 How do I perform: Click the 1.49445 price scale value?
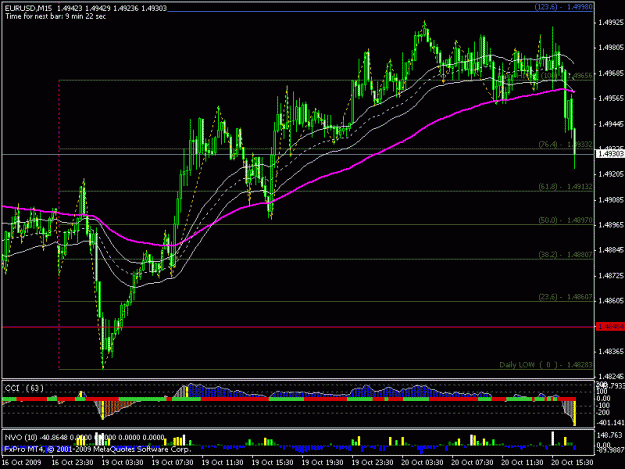click(x=611, y=124)
